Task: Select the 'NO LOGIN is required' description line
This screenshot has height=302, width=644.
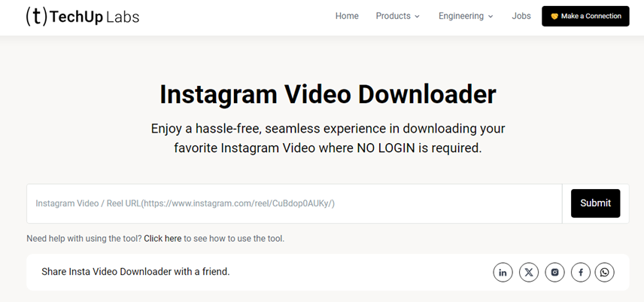Action: [x=328, y=148]
